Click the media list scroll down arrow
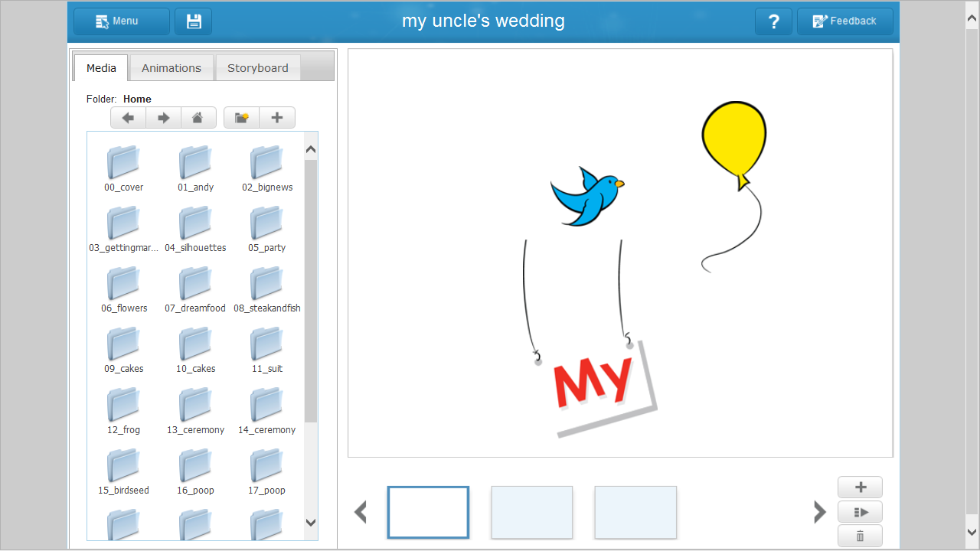The width and height of the screenshot is (980, 551). 311,523
